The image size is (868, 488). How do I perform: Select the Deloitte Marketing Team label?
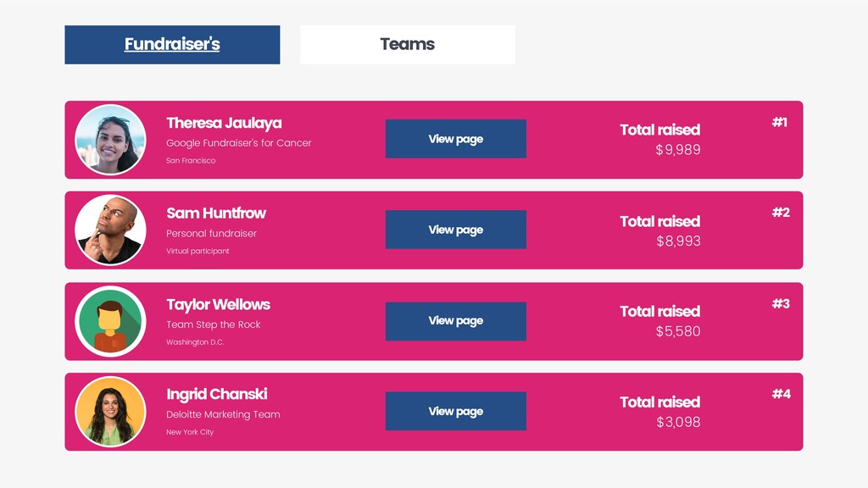pyautogui.click(x=223, y=414)
